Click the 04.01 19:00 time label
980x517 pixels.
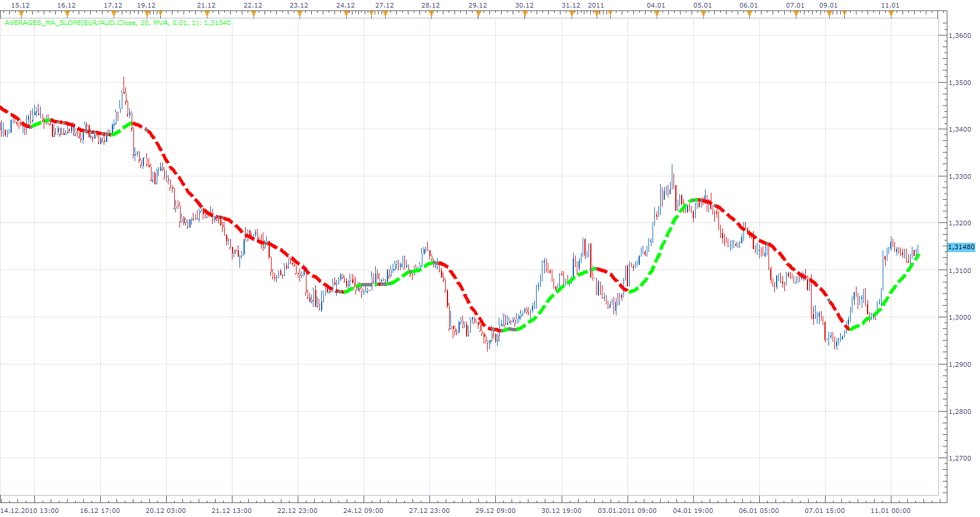click(x=693, y=511)
